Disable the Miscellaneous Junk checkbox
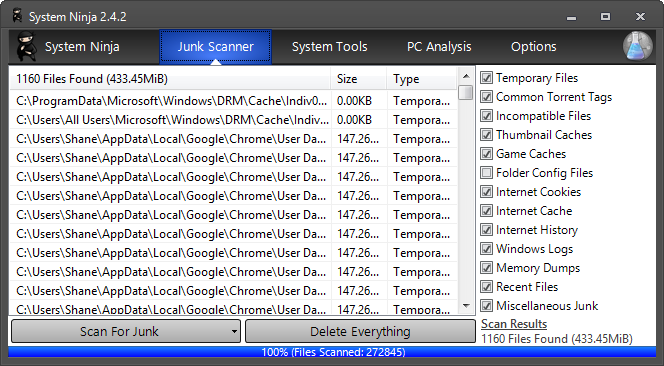Viewport: 664px width, 366px height. 486,305
